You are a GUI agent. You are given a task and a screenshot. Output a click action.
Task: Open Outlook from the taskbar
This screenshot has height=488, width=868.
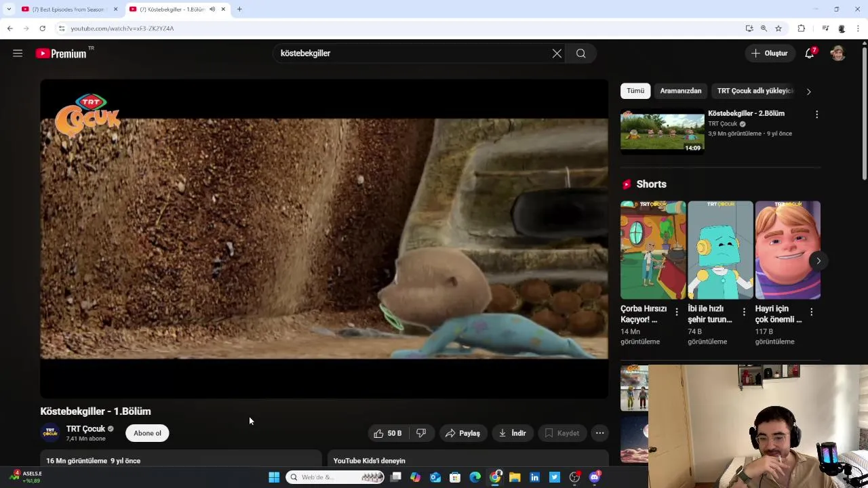tap(435, 477)
